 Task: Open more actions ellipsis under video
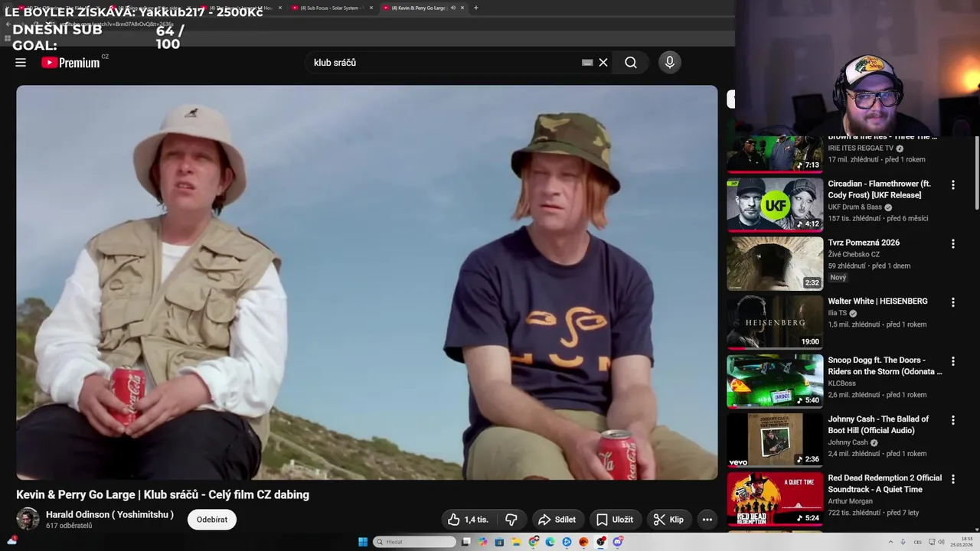pyautogui.click(x=707, y=520)
